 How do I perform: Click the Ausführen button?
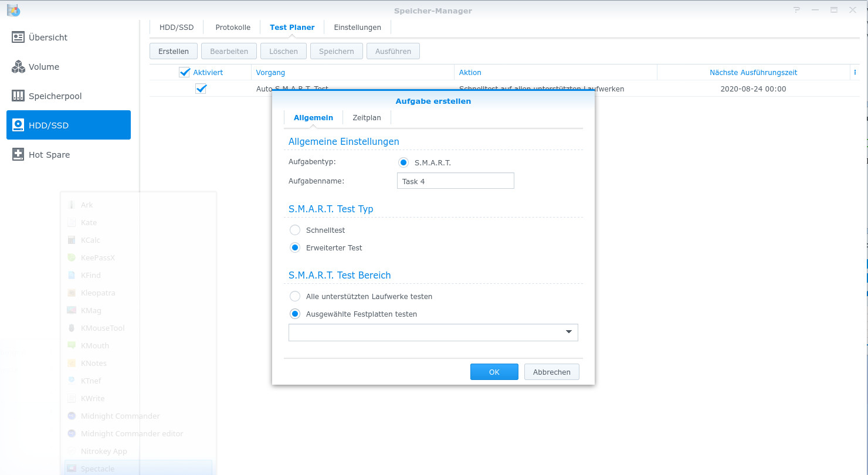point(393,51)
